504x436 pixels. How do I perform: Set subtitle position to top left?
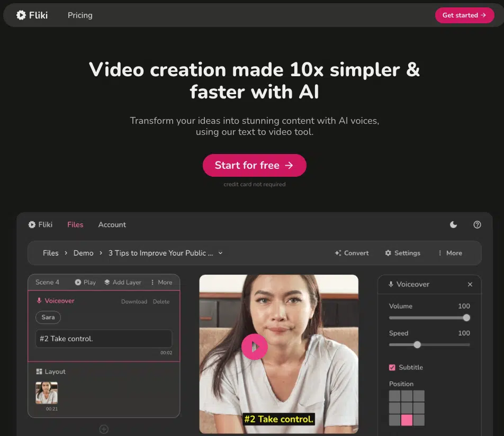[395, 396]
